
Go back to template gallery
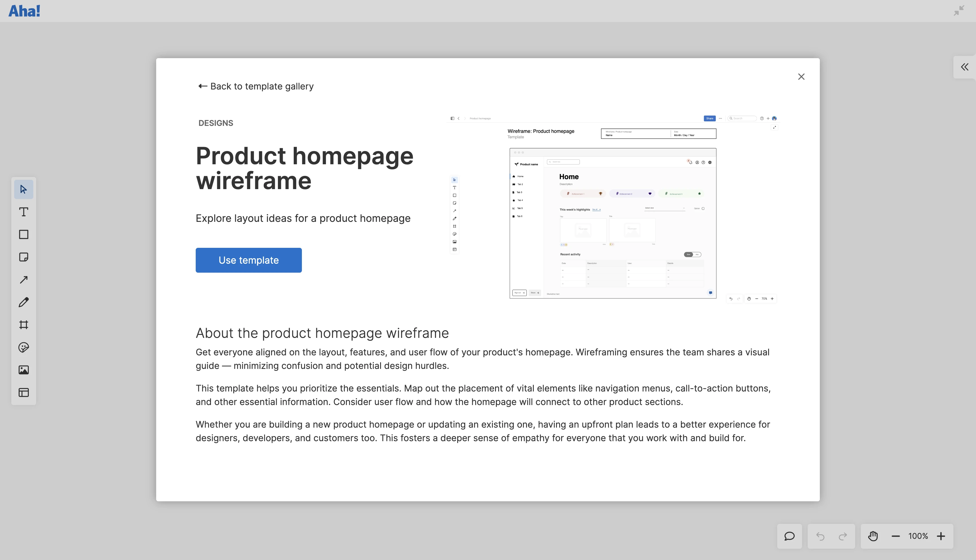pyautogui.click(x=256, y=86)
